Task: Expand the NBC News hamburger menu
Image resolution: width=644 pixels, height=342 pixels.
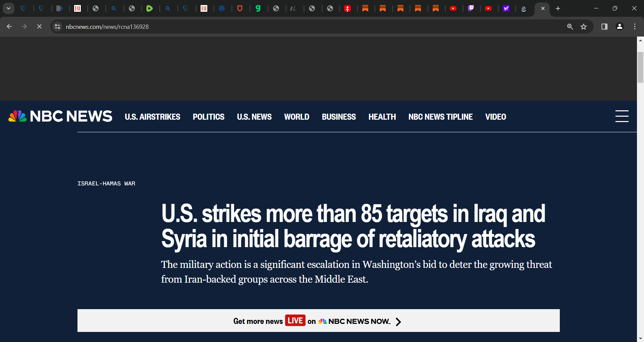Action: (622, 116)
